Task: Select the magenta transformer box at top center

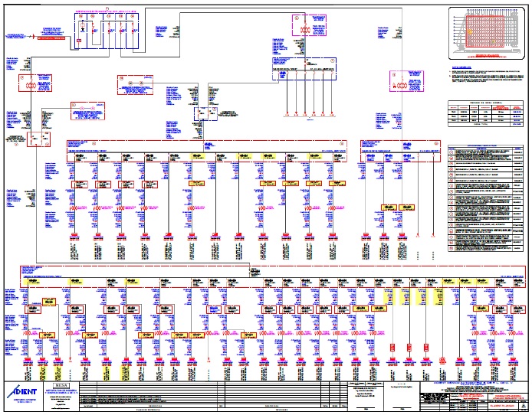Action: tap(310, 27)
